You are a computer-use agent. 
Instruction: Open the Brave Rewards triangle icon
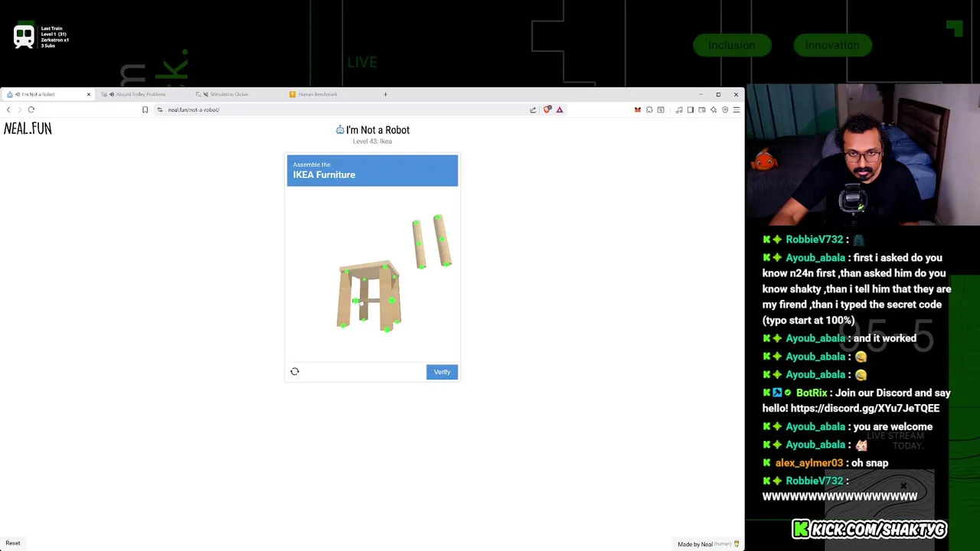tap(560, 109)
